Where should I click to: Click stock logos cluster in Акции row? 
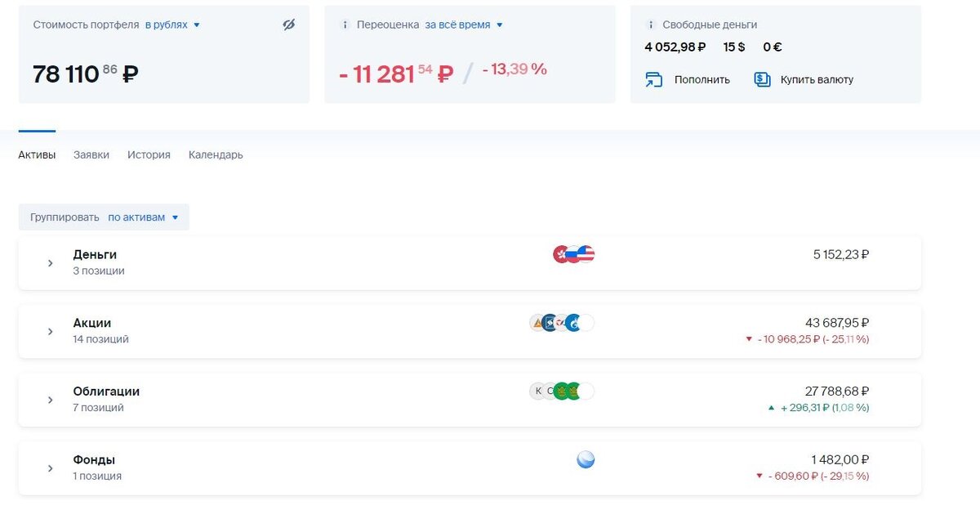562,323
